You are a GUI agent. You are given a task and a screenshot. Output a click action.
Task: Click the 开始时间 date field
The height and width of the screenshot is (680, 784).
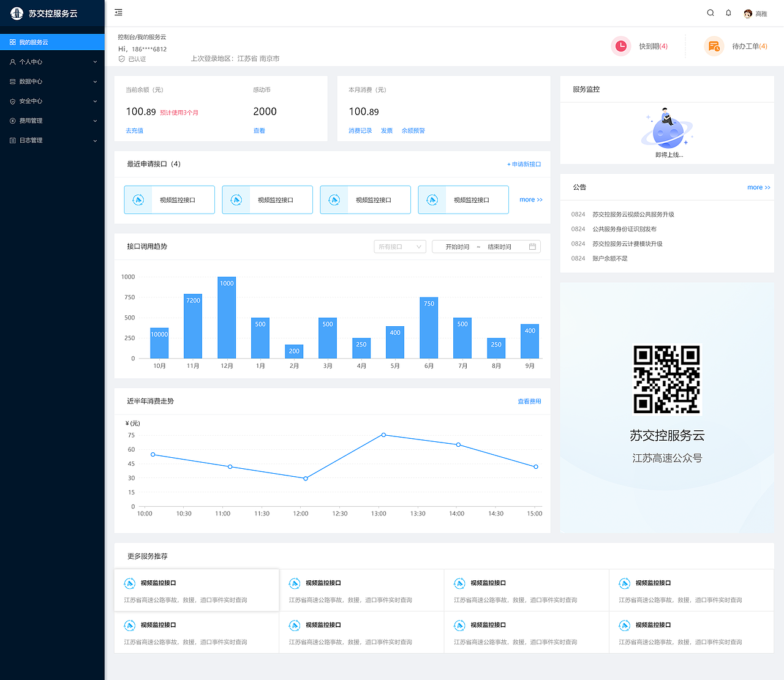457,247
